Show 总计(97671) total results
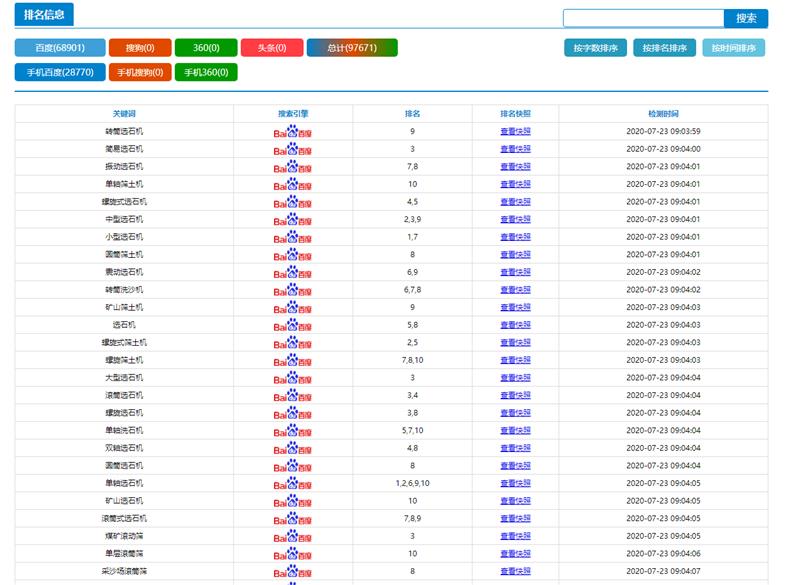Image resolution: width=799 pixels, height=585 pixels. pos(352,48)
